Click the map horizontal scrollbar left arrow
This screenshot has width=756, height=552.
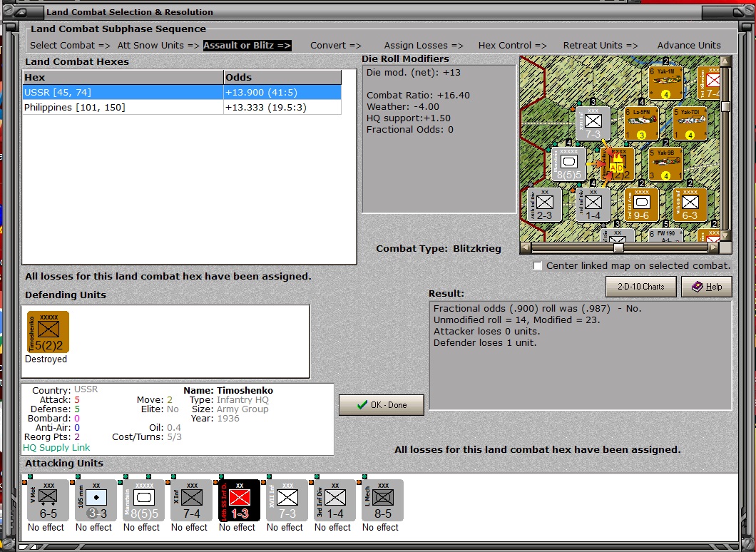tap(526, 247)
